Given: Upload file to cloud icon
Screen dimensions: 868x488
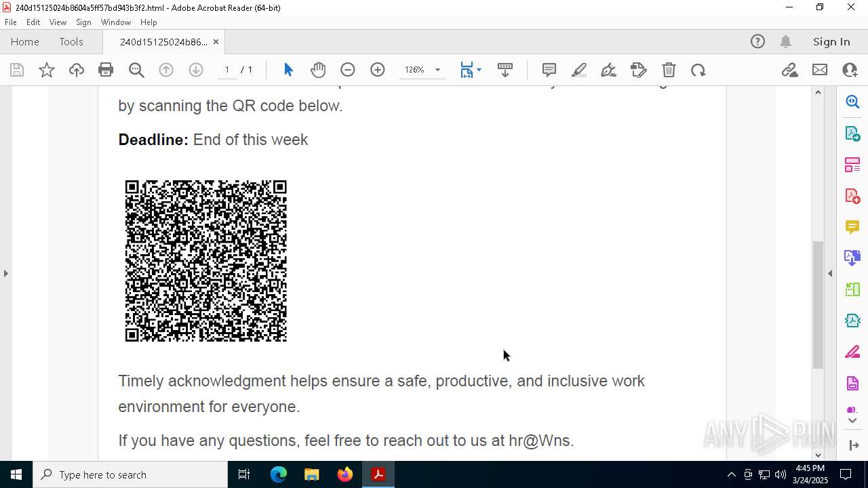Looking at the screenshot, I should 77,70.
